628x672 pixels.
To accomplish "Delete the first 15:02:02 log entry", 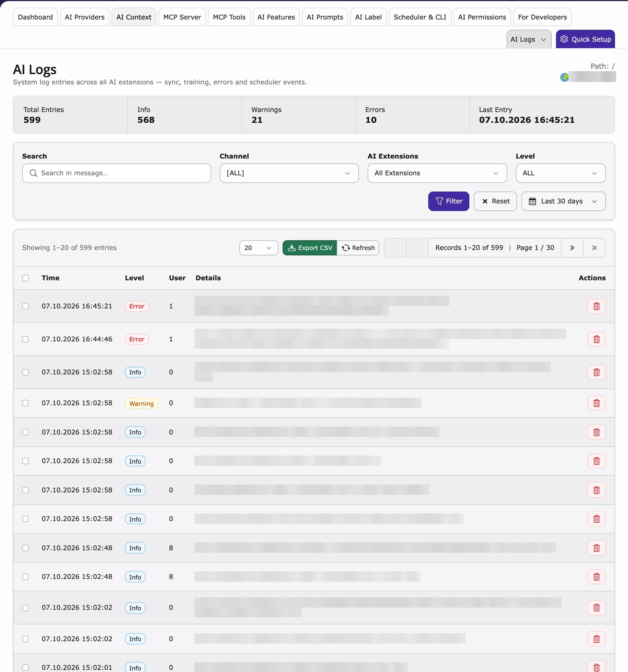I will click(x=596, y=608).
